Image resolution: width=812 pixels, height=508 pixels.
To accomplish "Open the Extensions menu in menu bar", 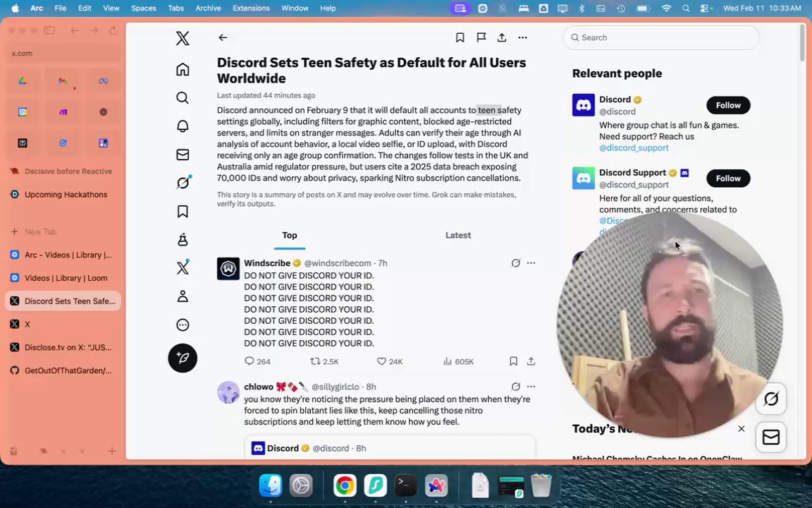I will click(251, 8).
